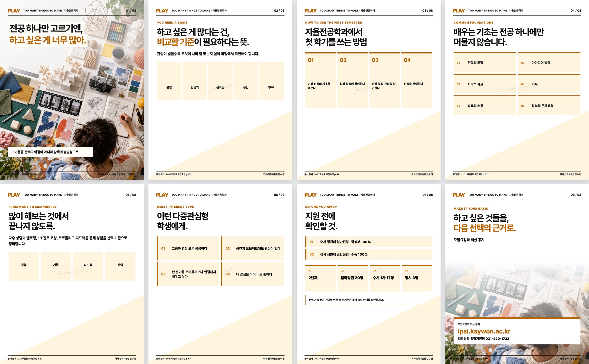Select the "피드백" card
The image size is (589, 364).
pyautogui.click(x=88, y=266)
